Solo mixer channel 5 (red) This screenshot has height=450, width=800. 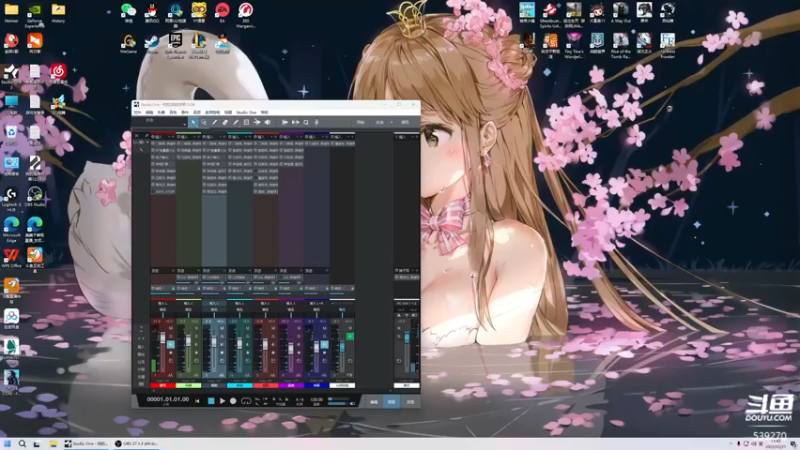click(x=273, y=336)
